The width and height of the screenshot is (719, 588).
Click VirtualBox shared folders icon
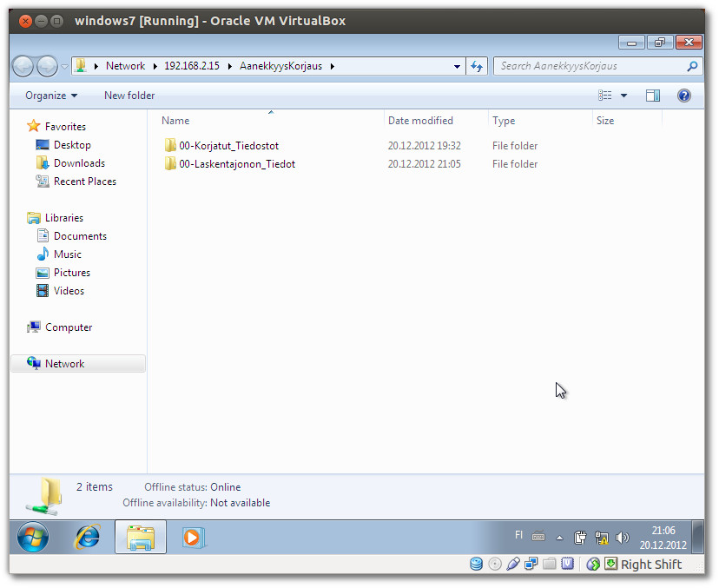(x=550, y=565)
